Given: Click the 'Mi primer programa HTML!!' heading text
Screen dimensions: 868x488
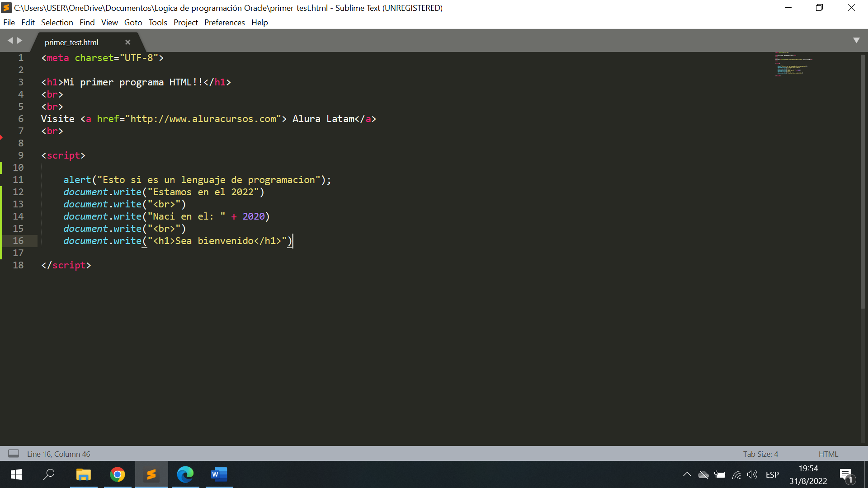Looking at the screenshot, I should [x=133, y=82].
